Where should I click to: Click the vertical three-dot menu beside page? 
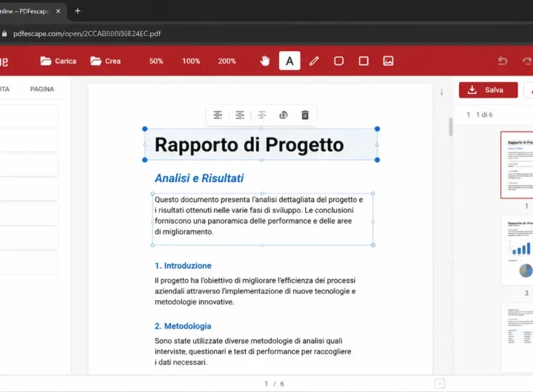441,92
